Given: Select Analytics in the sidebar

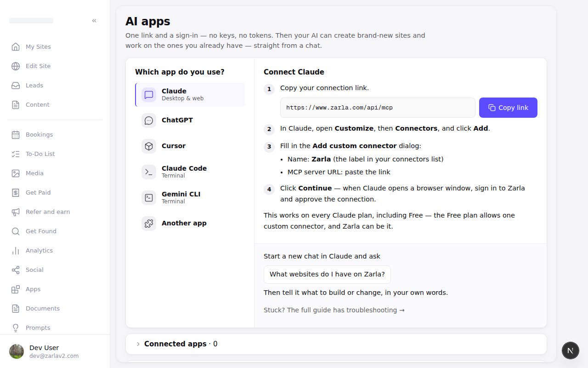Looking at the screenshot, I should 55,251.
